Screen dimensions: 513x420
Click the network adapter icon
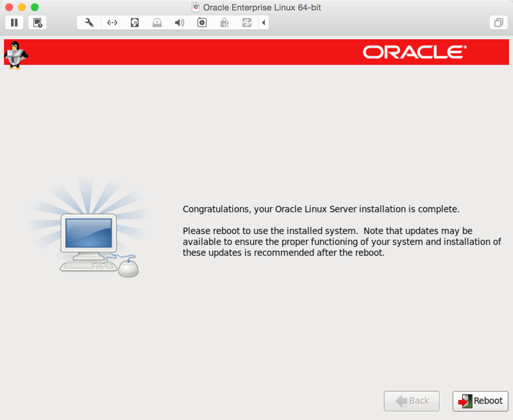coord(112,22)
